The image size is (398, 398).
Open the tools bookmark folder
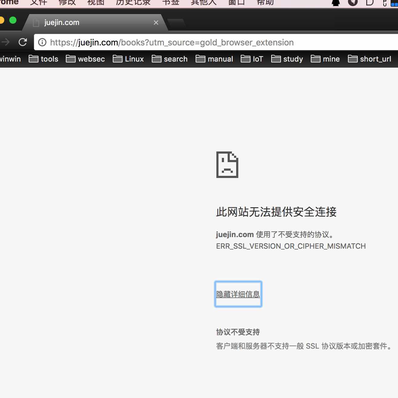click(43, 59)
